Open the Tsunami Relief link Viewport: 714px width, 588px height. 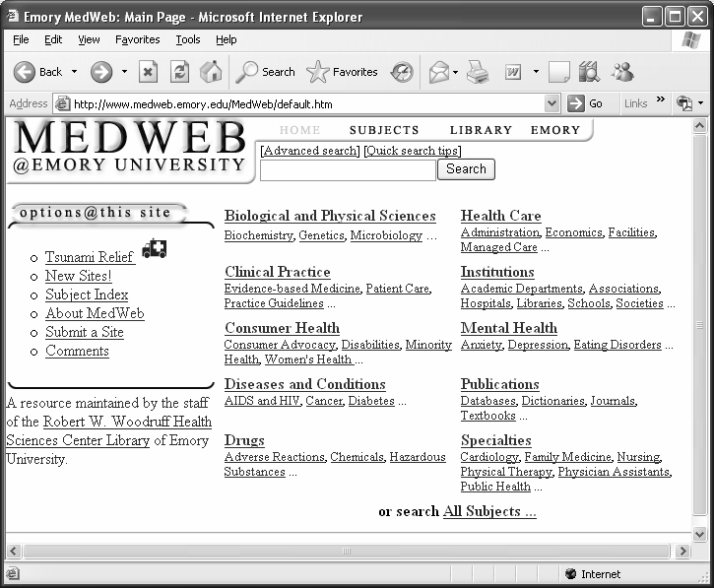[x=90, y=257]
